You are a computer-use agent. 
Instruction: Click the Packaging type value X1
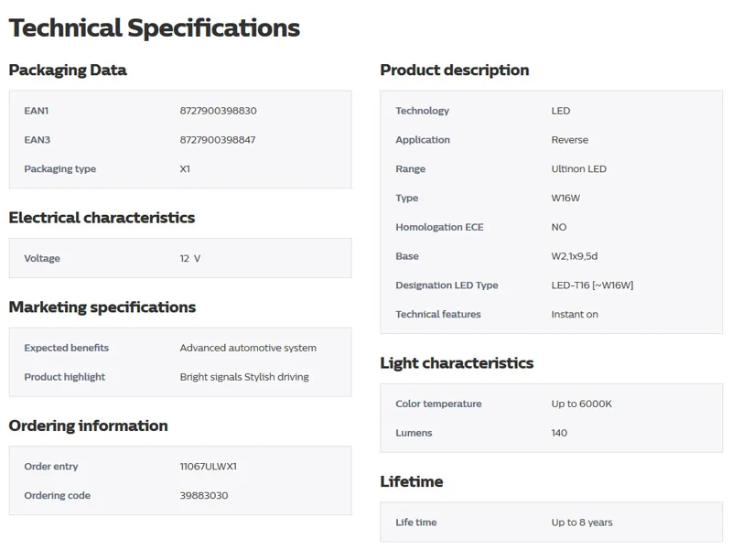[x=185, y=168]
